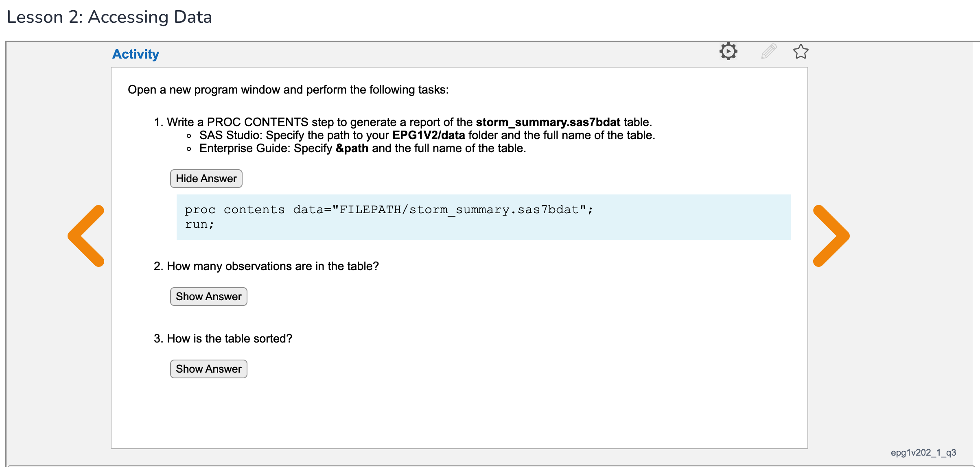Collapse the PROC CONTENTS answer code
Image resolution: width=980 pixels, height=467 pixels.
point(206,178)
